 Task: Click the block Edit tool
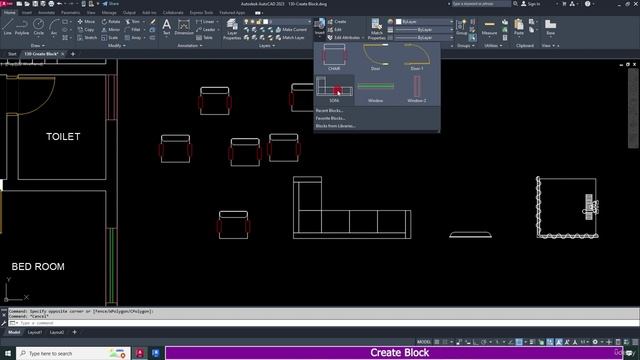click(334, 29)
